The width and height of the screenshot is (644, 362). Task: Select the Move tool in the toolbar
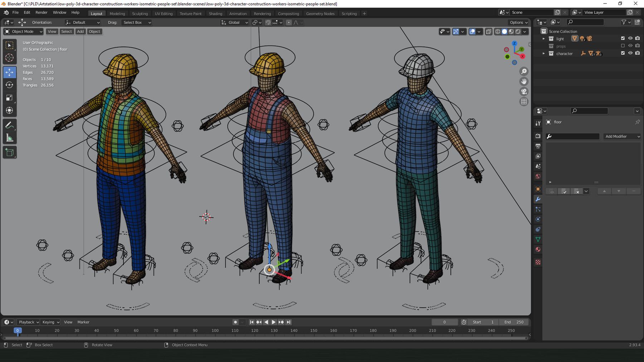(x=10, y=72)
